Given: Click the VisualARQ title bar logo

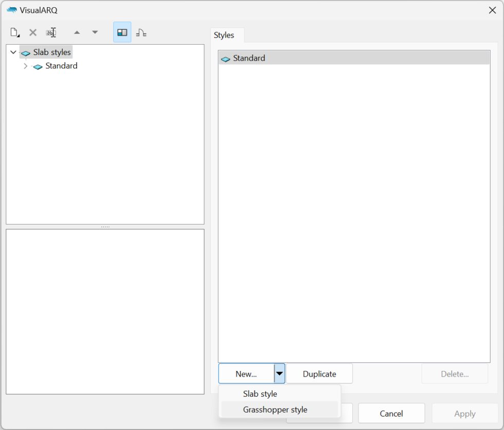Looking at the screenshot, I should click(x=11, y=10).
